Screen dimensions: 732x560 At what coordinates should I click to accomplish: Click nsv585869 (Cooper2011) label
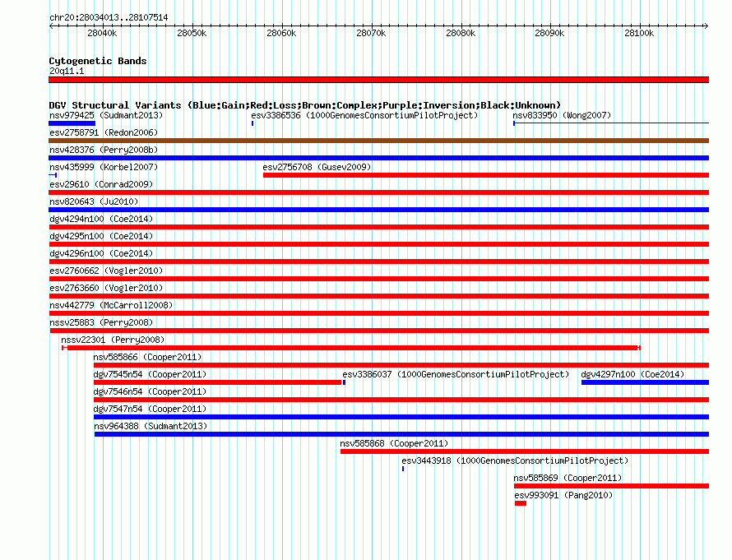pyautogui.click(x=568, y=478)
